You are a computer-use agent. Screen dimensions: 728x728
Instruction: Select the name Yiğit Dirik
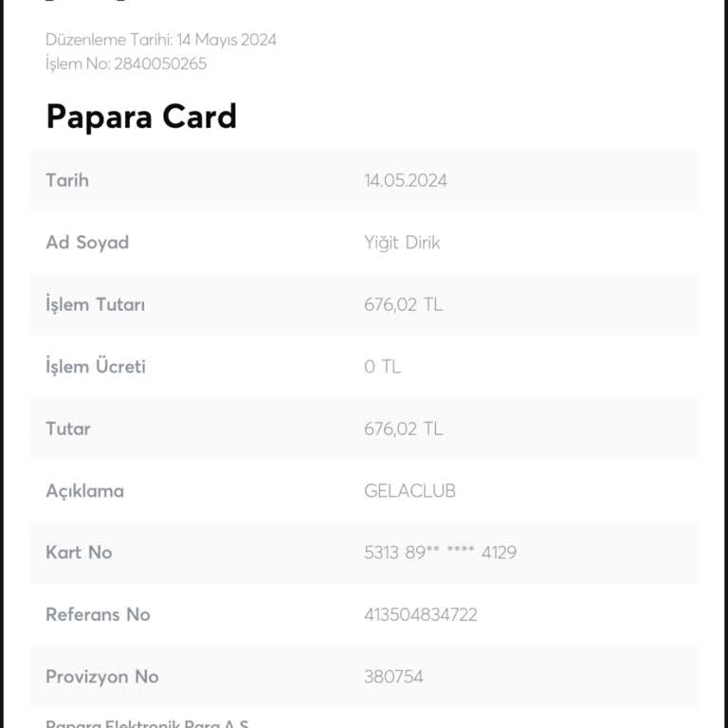point(402,242)
